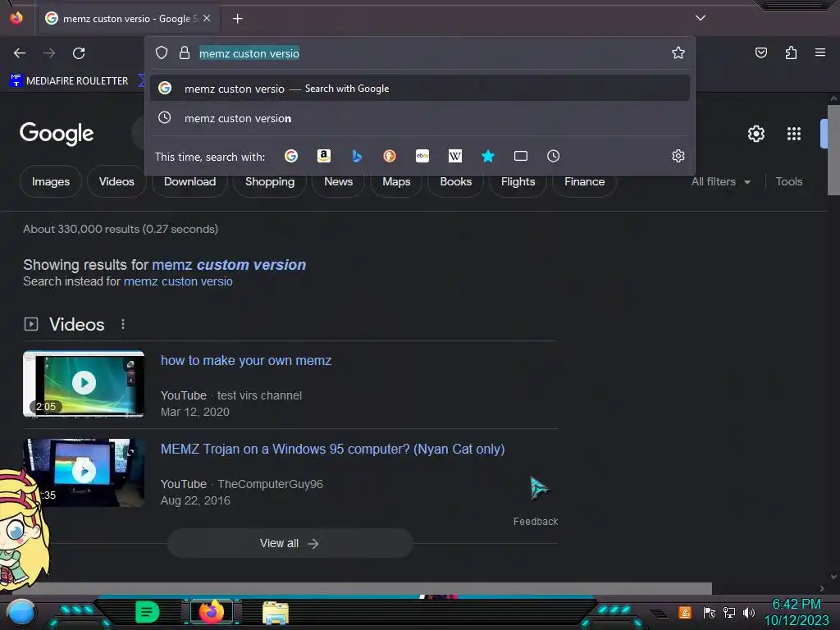Click the Feedback link
Image resolution: width=840 pixels, height=630 pixels.
[x=535, y=521]
